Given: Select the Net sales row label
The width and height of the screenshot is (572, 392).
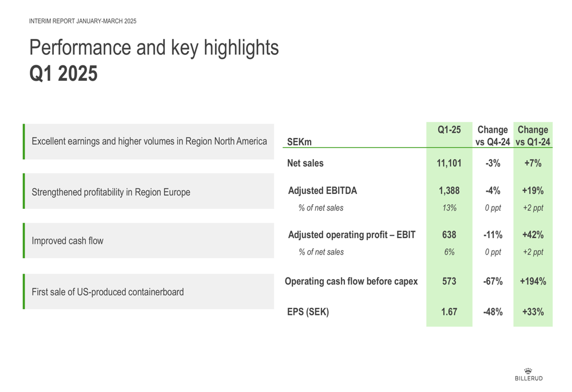Looking at the screenshot, I should click(305, 163).
